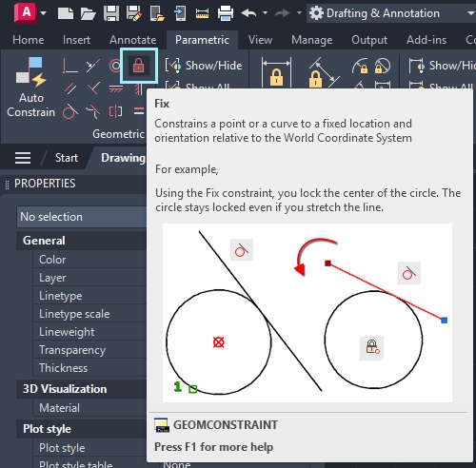The height and width of the screenshot is (468, 476).
Task: Expand the Geometric panel title
Action: [118, 134]
